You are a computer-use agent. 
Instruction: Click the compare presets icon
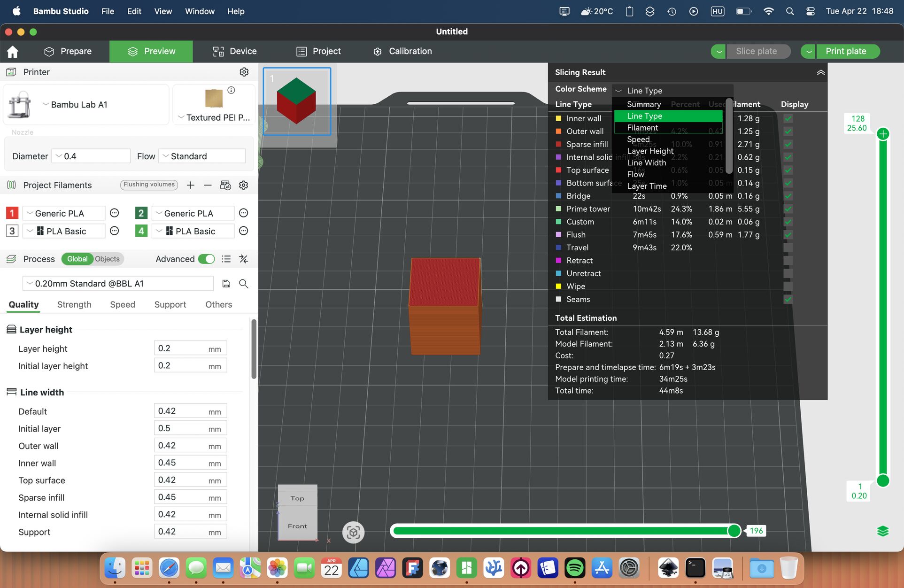pyautogui.click(x=243, y=259)
